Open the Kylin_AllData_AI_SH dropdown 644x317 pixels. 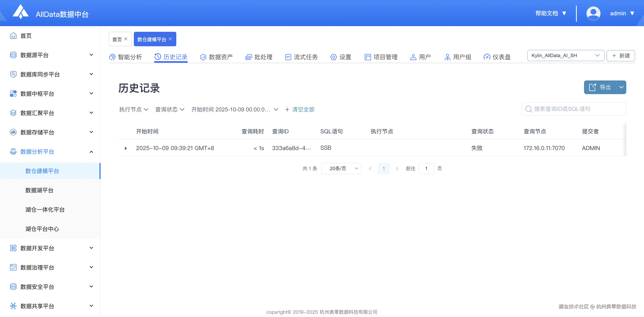point(566,56)
